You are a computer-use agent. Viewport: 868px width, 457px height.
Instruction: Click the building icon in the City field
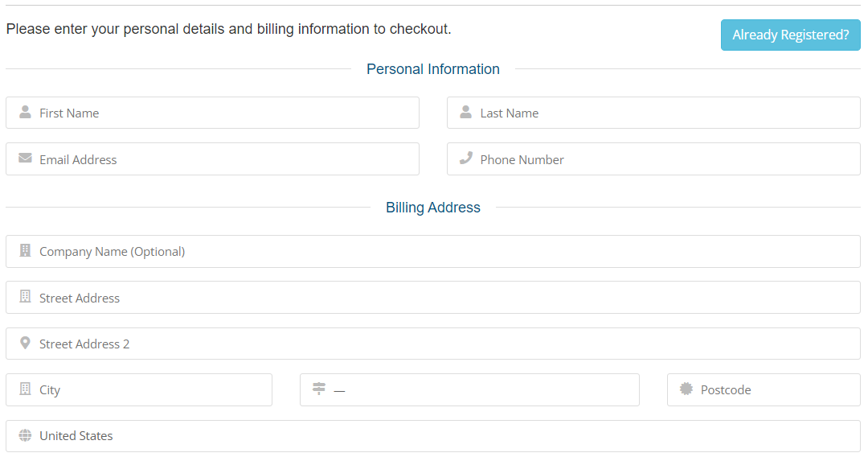tap(25, 389)
